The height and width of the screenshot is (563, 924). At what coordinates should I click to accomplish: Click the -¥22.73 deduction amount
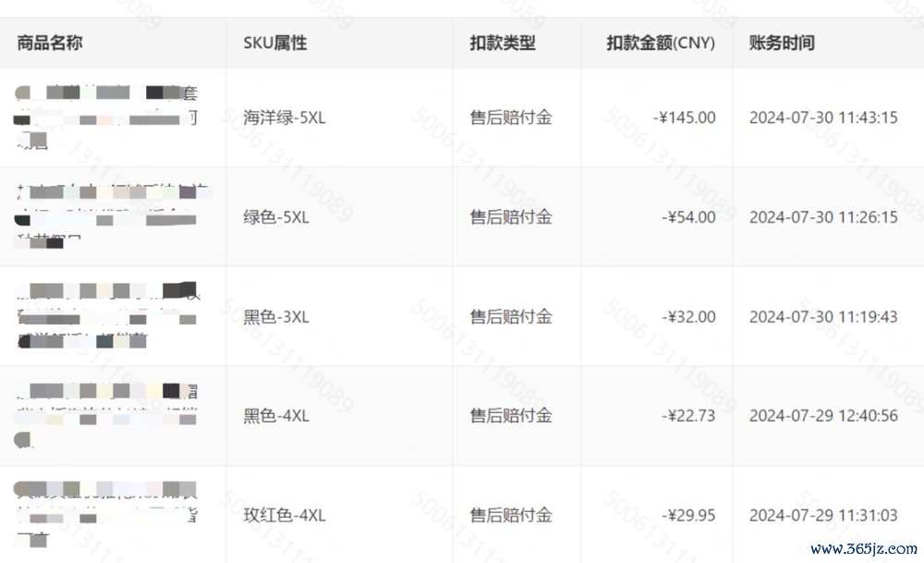[688, 416]
